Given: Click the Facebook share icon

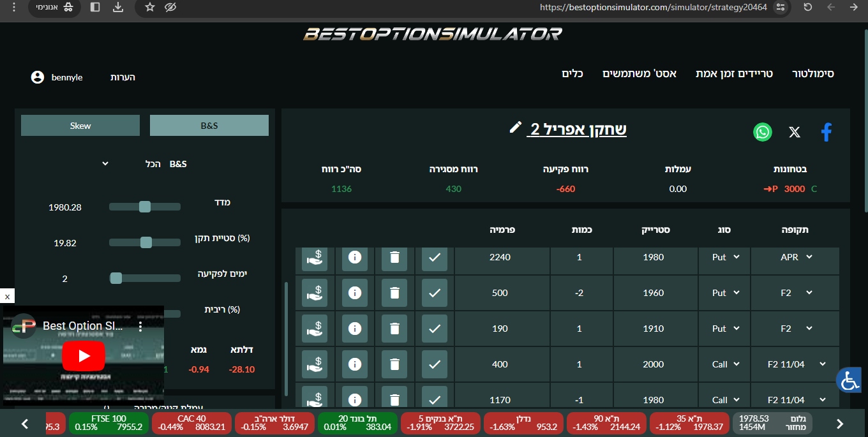Looking at the screenshot, I should [826, 132].
